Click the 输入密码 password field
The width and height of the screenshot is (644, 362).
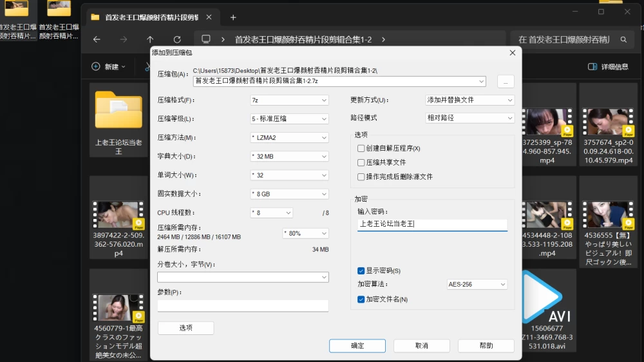click(433, 224)
